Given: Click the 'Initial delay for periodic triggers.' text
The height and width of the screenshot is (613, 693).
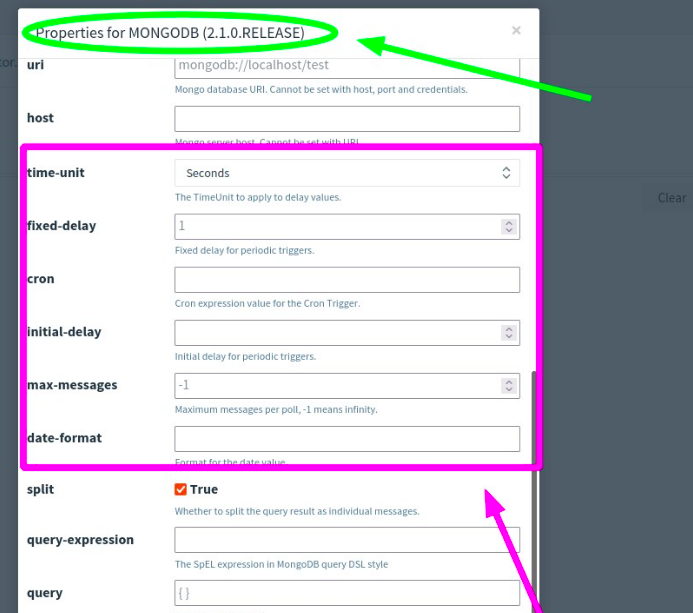Looking at the screenshot, I should click(x=245, y=356).
